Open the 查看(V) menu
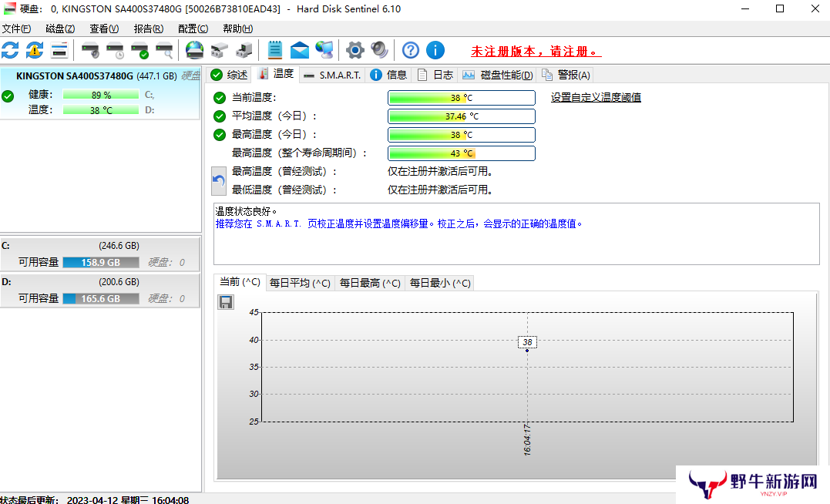 tap(104, 29)
